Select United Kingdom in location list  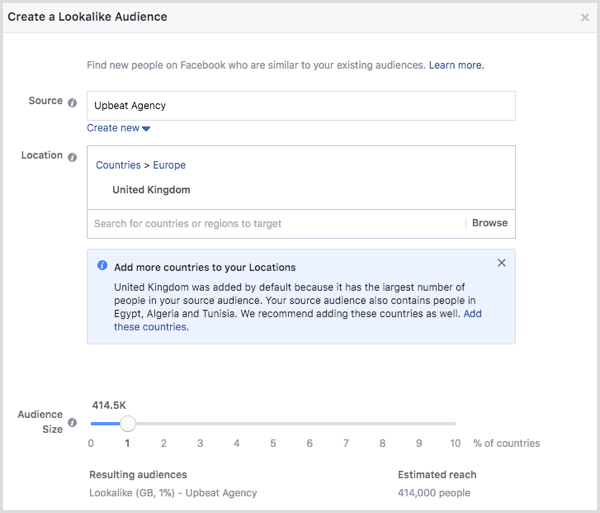(x=151, y=190)
